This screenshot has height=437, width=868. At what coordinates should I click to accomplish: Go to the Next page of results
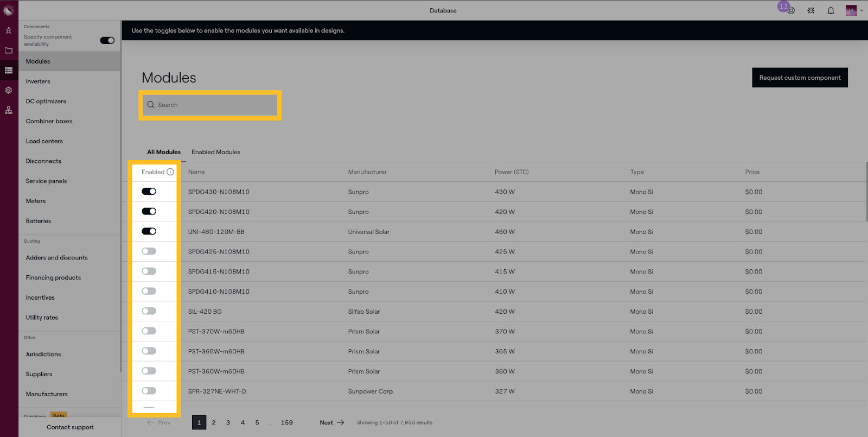(332, 422)
